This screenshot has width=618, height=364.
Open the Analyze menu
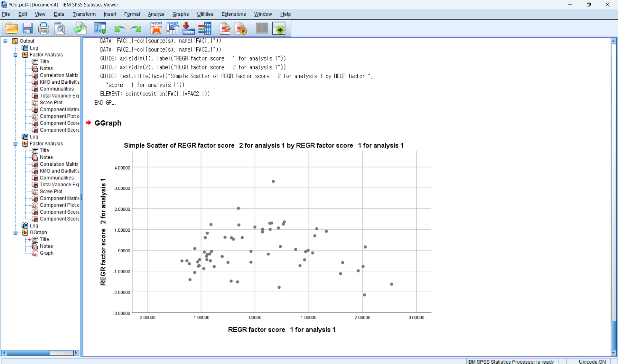(156, 14)
